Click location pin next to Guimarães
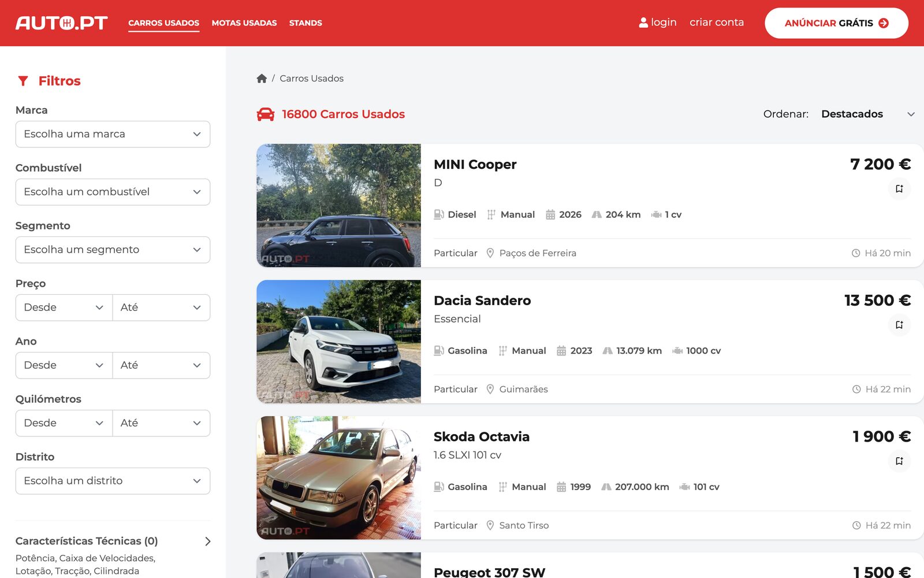 tap(490, 389)
